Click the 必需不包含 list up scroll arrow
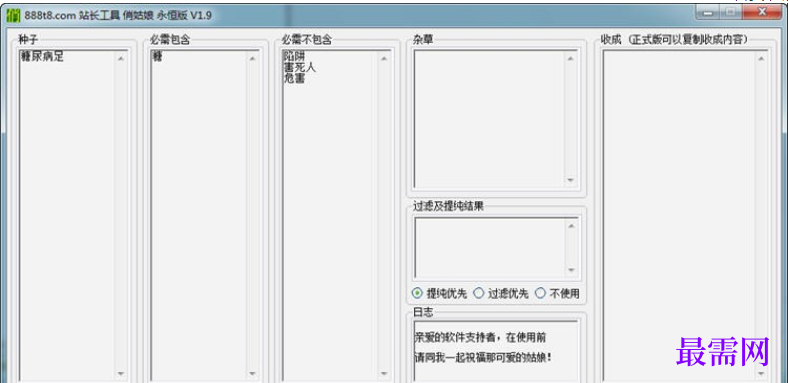Image resolution: width=788 pixels, height=383 pixels. [384, 58]
